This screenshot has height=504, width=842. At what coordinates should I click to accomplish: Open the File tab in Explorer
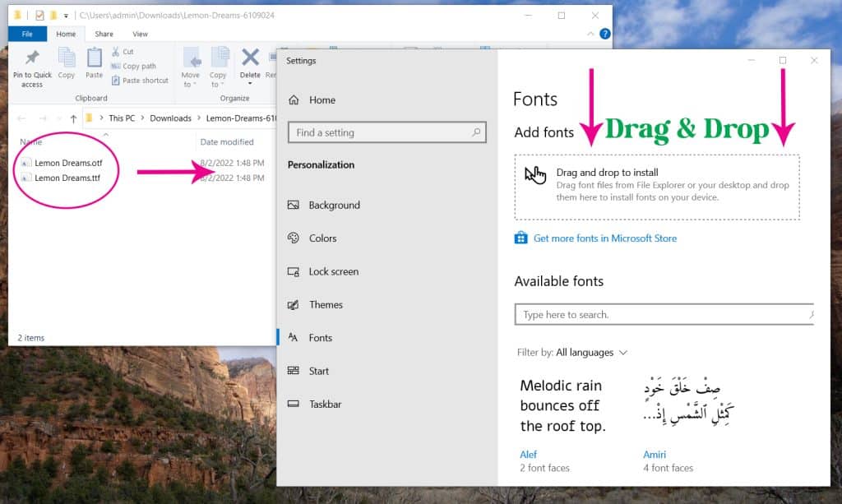pyautogui.click(x=27, y=34)
